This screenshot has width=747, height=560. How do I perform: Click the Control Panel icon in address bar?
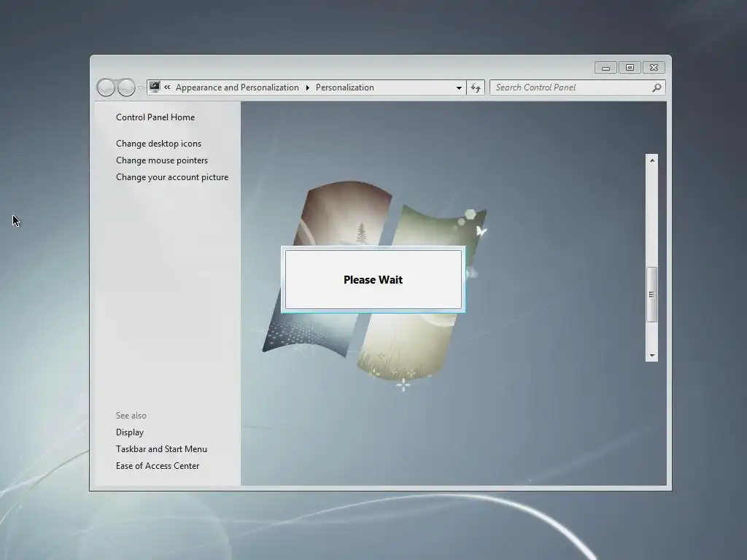(155, 87)
